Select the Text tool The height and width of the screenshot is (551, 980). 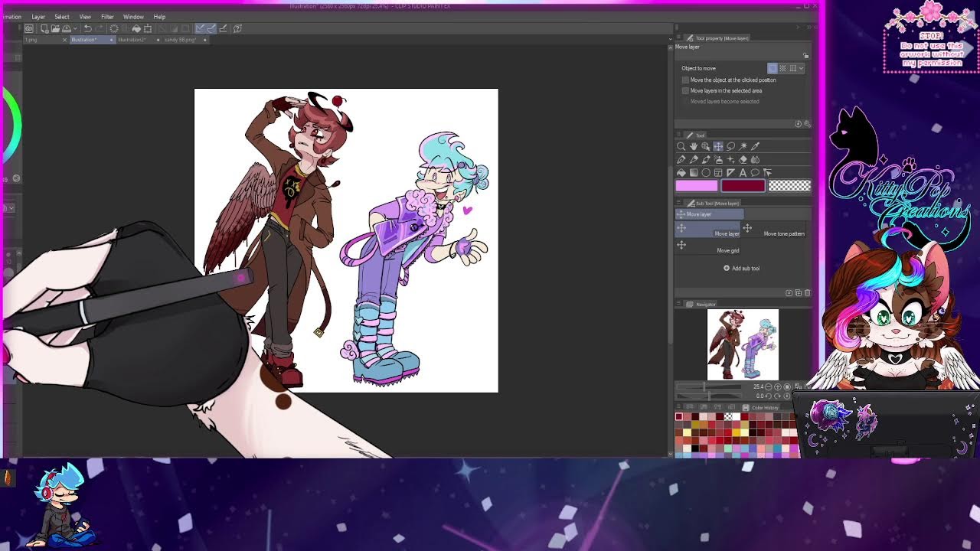(x=743, y=172)
